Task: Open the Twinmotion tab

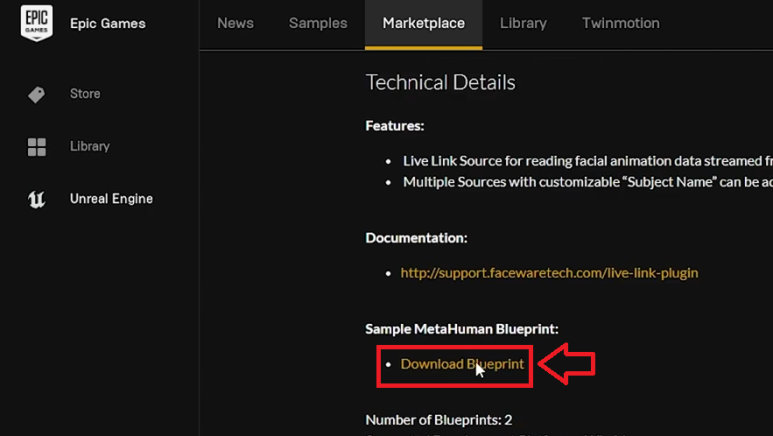Action: (621, 23)
